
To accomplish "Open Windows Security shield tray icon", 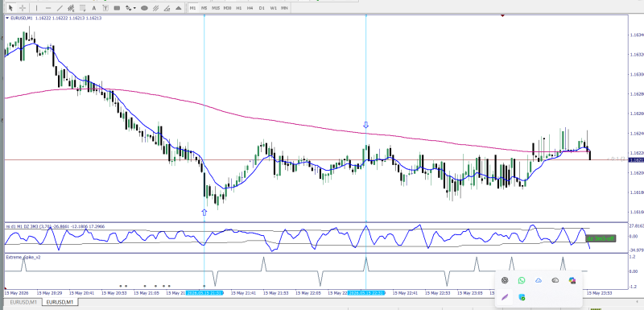I will [x=522, y=297].
